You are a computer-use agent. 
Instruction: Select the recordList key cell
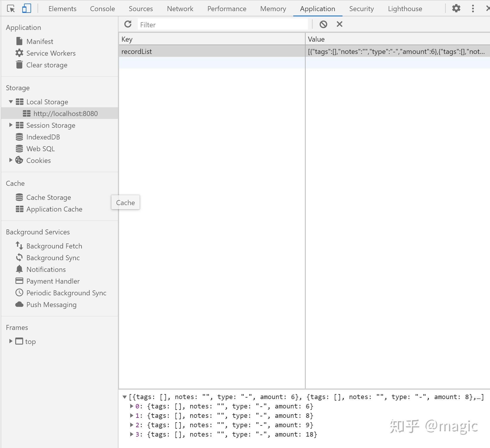click(212, 51)
